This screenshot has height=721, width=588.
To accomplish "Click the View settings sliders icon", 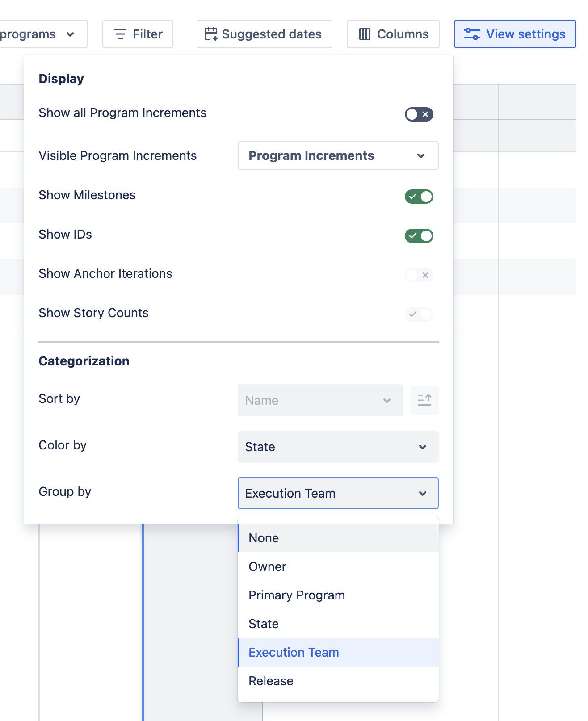I will (x=471, y=34).
